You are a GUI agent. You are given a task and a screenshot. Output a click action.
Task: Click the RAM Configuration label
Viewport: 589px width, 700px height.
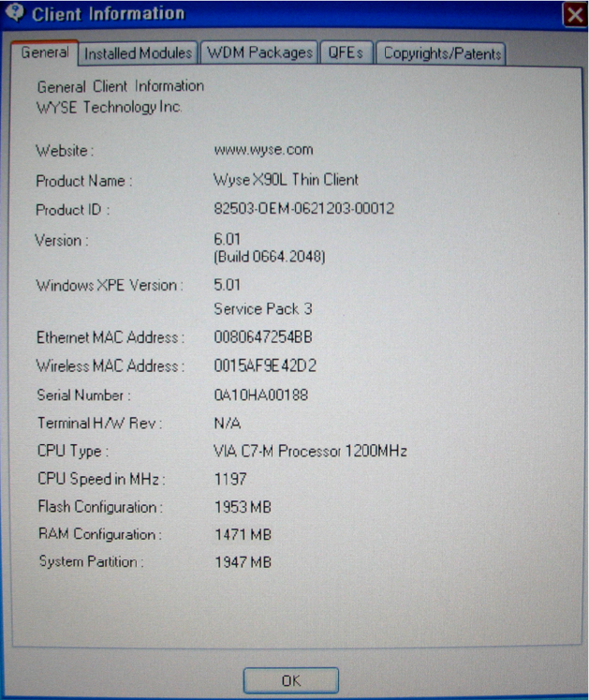(x=100, y=534)
